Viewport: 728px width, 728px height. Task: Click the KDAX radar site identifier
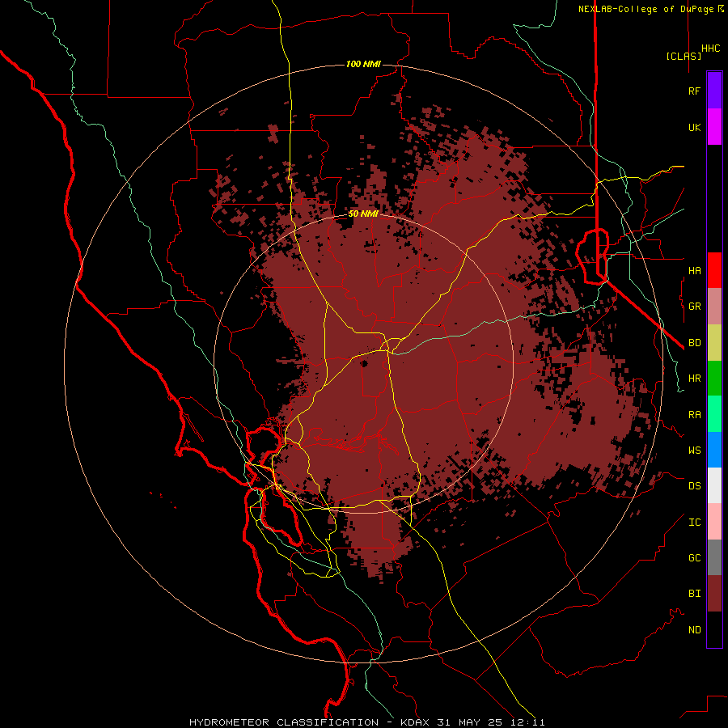415,722
